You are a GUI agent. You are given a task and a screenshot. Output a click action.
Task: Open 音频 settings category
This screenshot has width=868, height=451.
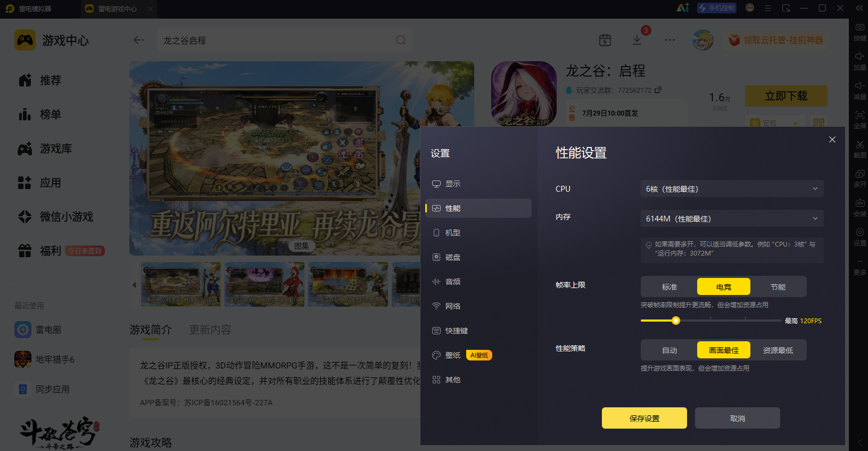(478, 282)
